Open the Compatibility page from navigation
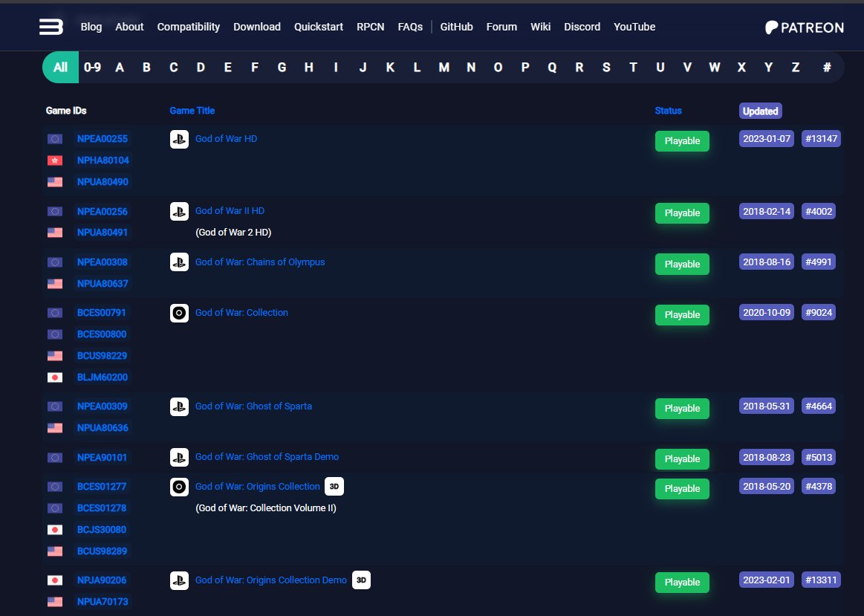The width and height of the screenshot is (864, 616). point(189,27)
